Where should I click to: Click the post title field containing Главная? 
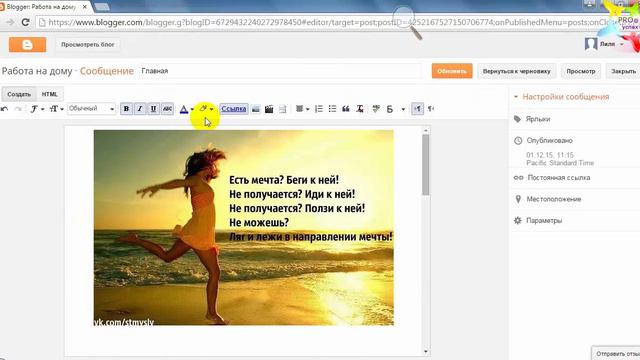point(280,71)
